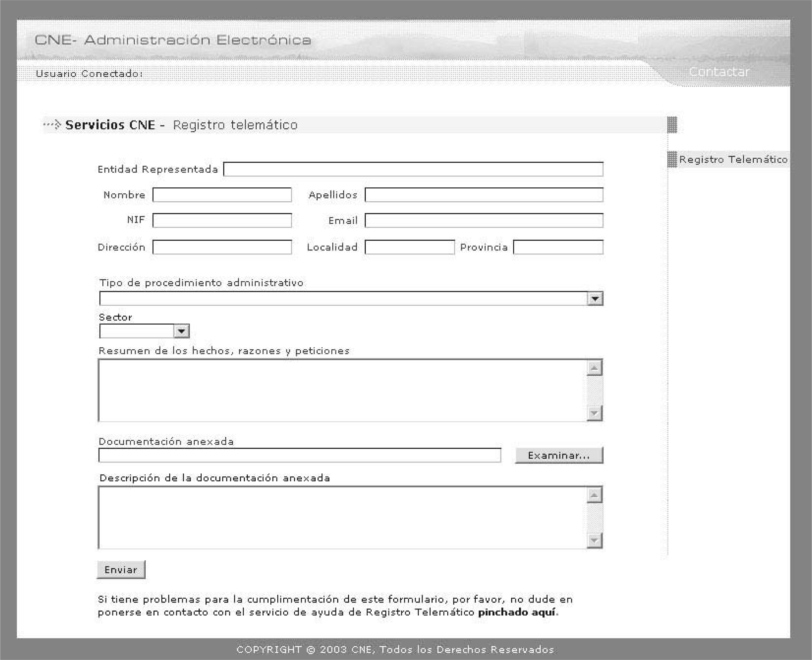The width and height of the screenshot is (812, 660).
Task: Follow the 'pinchado aquí' help link
Action: pos(517,613)
